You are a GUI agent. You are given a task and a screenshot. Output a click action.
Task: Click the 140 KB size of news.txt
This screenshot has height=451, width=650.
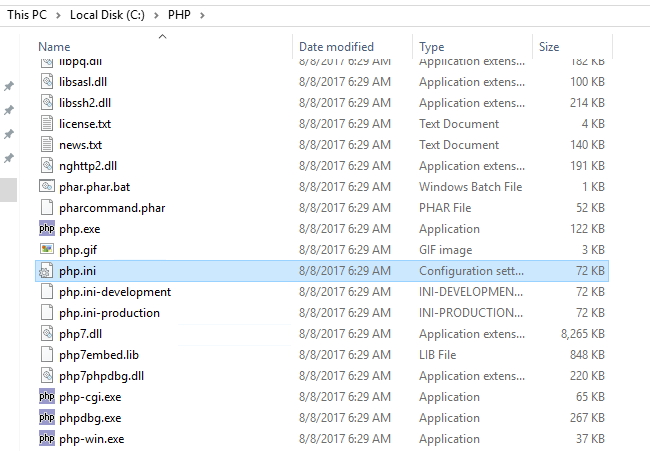(587, 145)
